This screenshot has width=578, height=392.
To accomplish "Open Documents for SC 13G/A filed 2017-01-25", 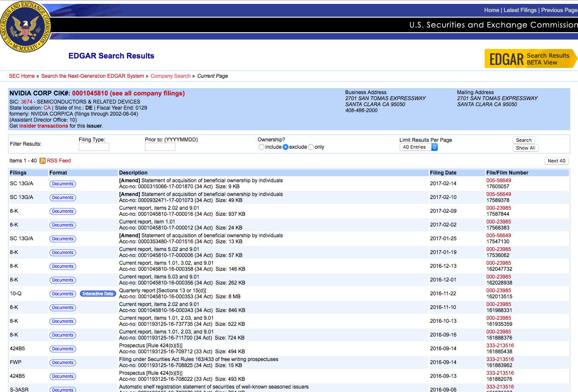I will (63, 239).
